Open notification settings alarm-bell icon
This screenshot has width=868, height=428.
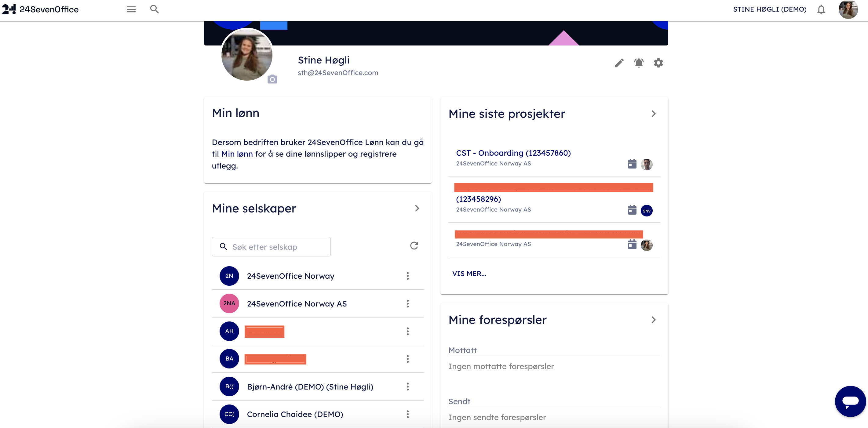click(639, 63)
